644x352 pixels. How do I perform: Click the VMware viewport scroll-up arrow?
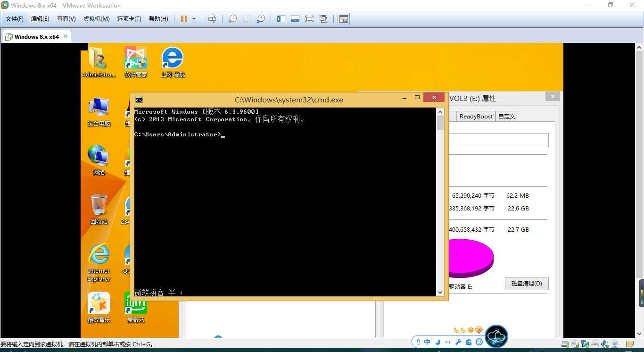(x=640, y=47)
